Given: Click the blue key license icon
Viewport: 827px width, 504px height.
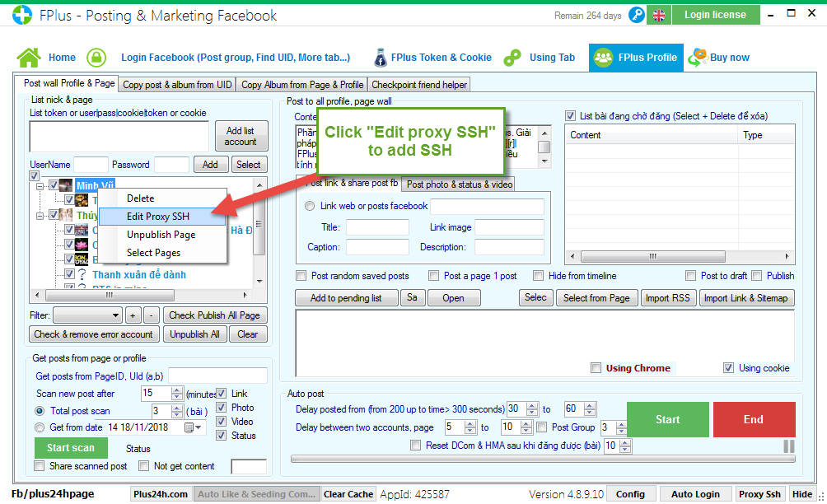Looking at the screenshot, I should (x=637, y=15).
